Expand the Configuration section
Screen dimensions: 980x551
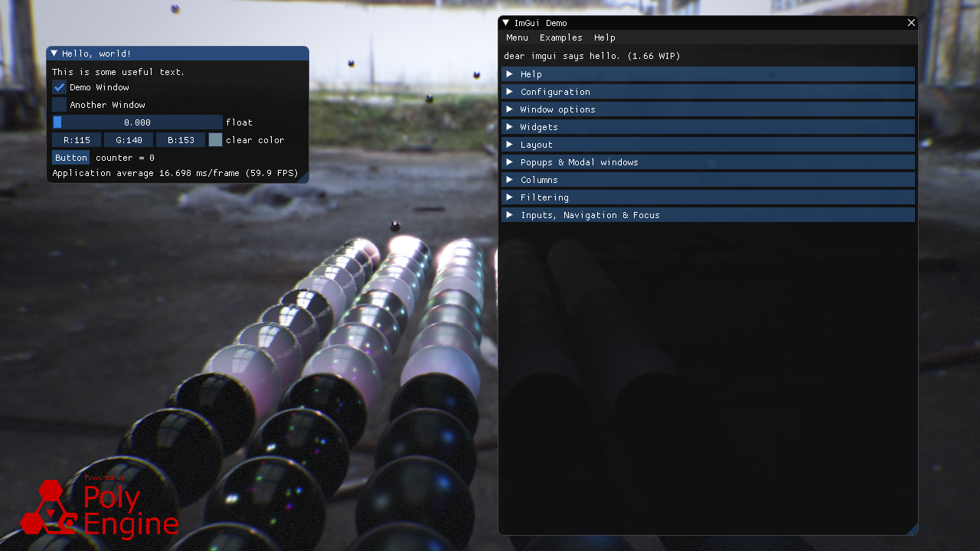point(708,92)
